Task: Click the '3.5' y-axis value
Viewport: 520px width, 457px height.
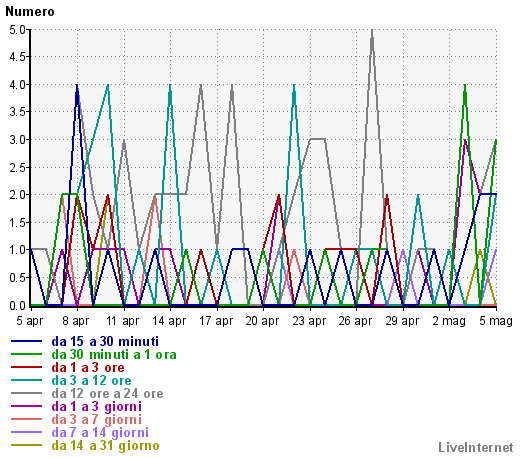Action: click(17, 112)
